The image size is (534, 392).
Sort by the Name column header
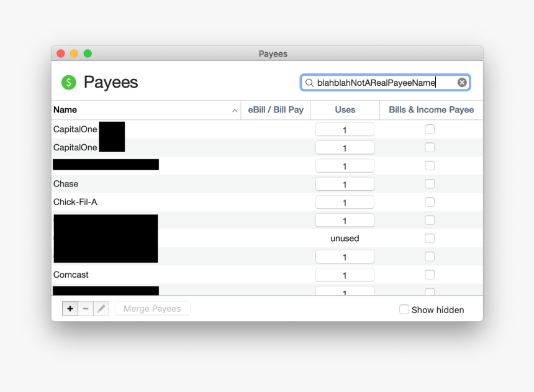pos(146,110)
